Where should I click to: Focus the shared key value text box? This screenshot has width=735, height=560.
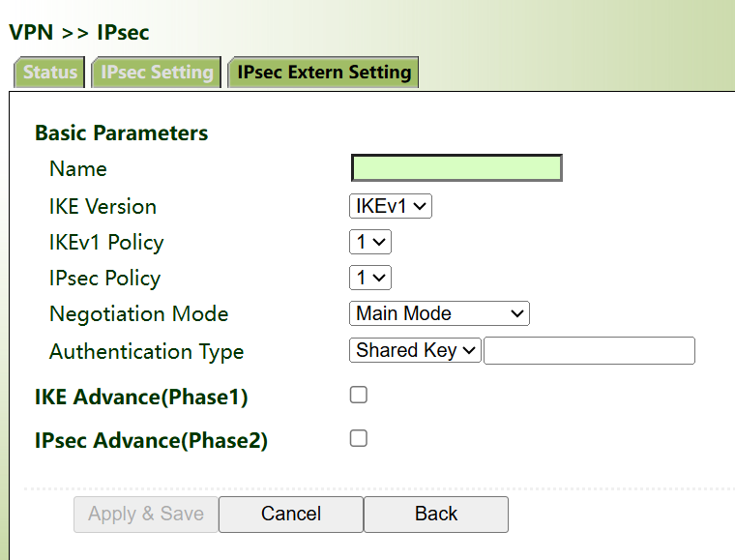pos(589,350)
